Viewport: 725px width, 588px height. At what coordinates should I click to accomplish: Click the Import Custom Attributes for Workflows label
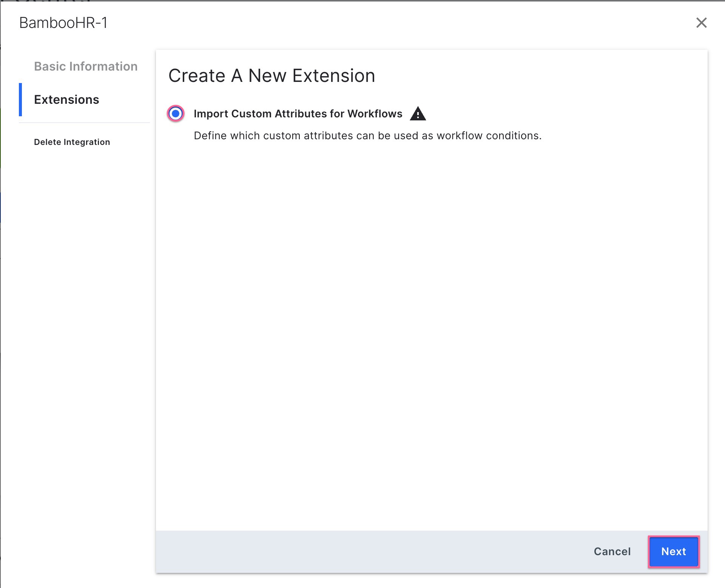(x=298, y=114)
